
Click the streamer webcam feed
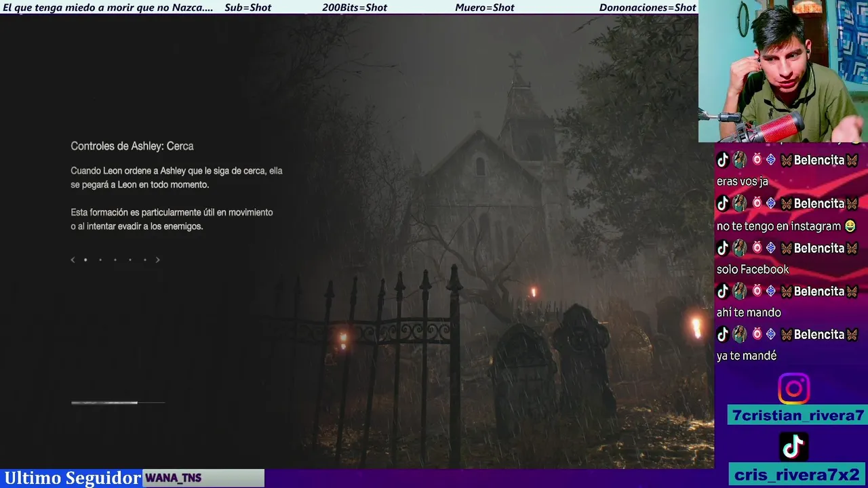pos(783,71)
